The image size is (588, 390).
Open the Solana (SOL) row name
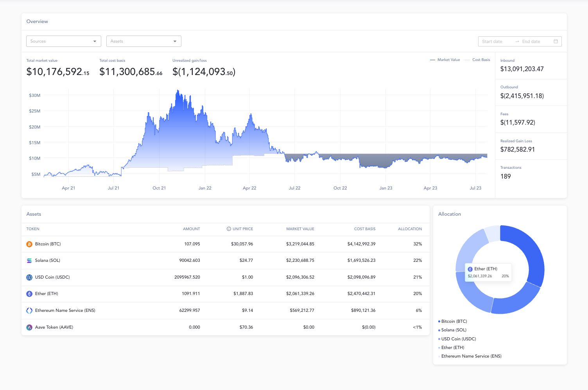click(x=47, y=261)
